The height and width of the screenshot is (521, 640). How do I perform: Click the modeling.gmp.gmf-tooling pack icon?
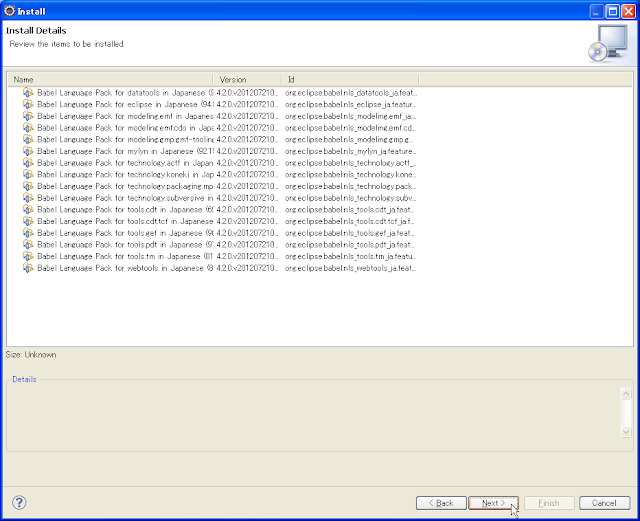28,139
